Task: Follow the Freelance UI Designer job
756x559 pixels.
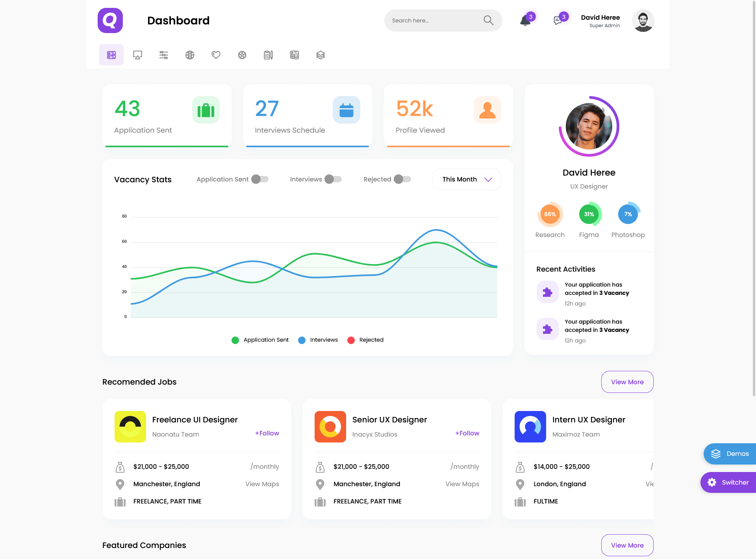Action: point(267,433)
